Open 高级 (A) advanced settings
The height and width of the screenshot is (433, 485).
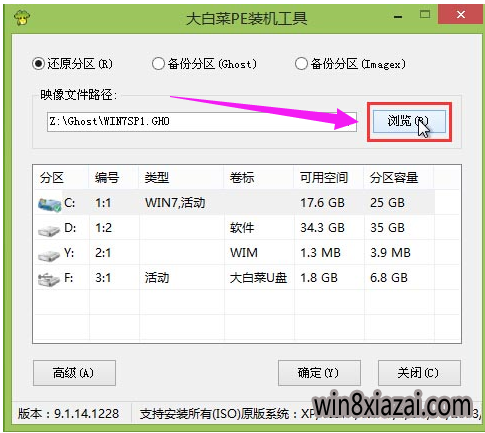point(74,373)
